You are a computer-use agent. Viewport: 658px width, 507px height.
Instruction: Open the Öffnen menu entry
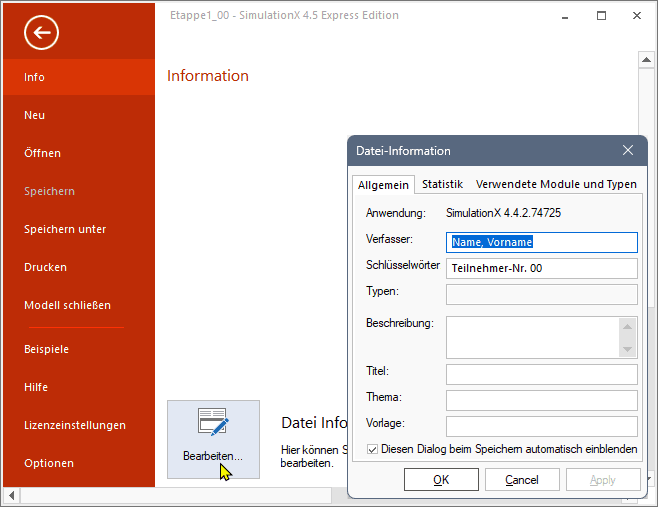coord(43,153)
